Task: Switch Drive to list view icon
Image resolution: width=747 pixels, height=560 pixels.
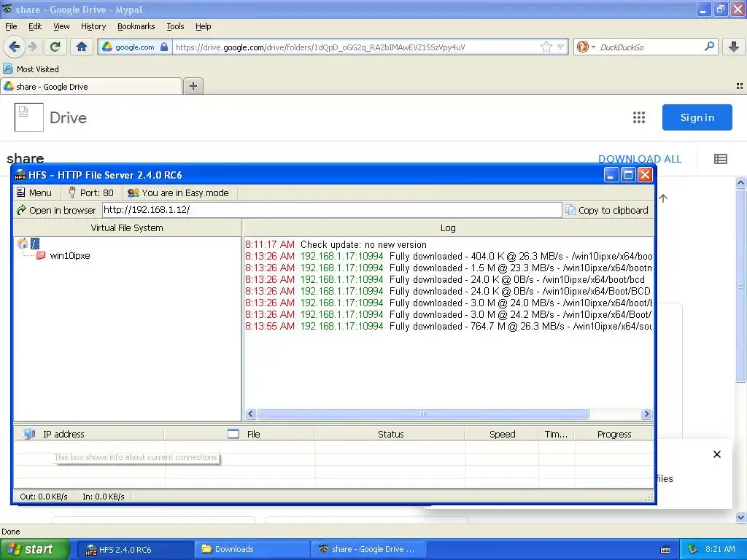Action: click(720, 159)
